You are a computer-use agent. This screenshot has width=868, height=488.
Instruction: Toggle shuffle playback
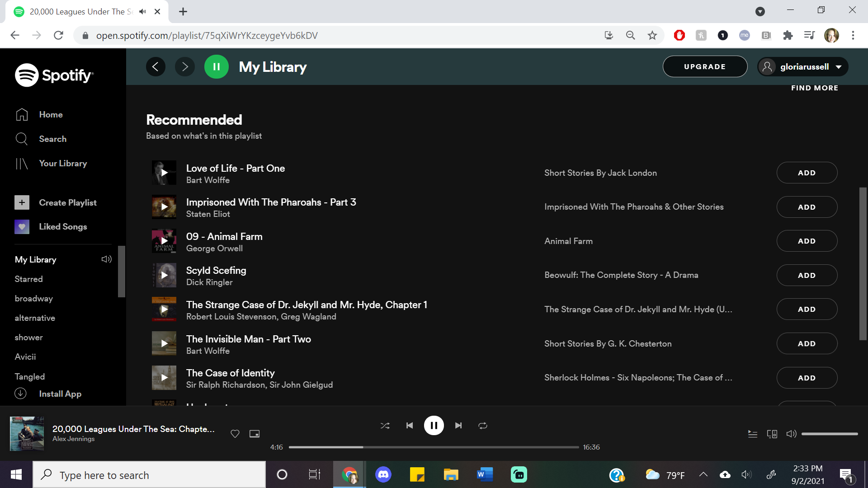click(x=385, y=425)
